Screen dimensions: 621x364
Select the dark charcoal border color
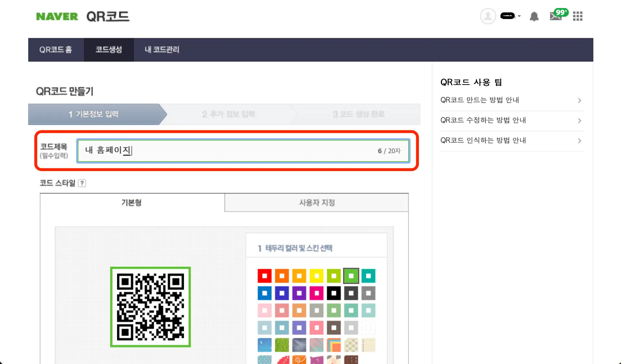(x=351, y=294)
